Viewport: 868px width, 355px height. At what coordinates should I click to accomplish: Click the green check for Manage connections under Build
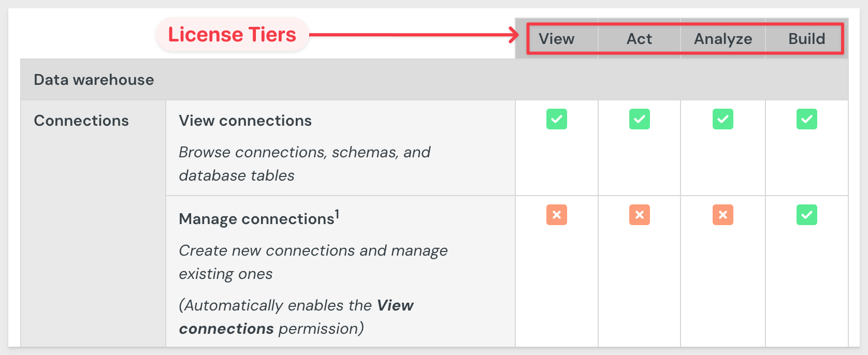tap(807, 215)
